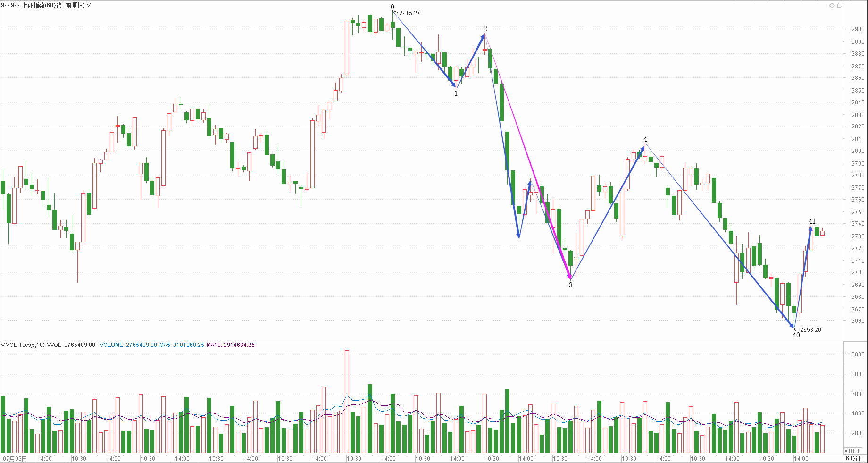Click wave point 41 label
This screenshot has width=868, height=463.
(812, 221)
